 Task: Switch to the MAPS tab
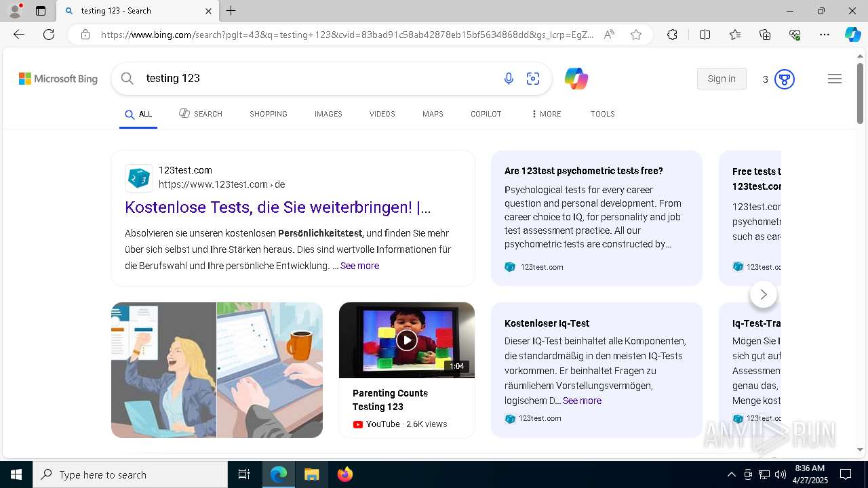433,114
